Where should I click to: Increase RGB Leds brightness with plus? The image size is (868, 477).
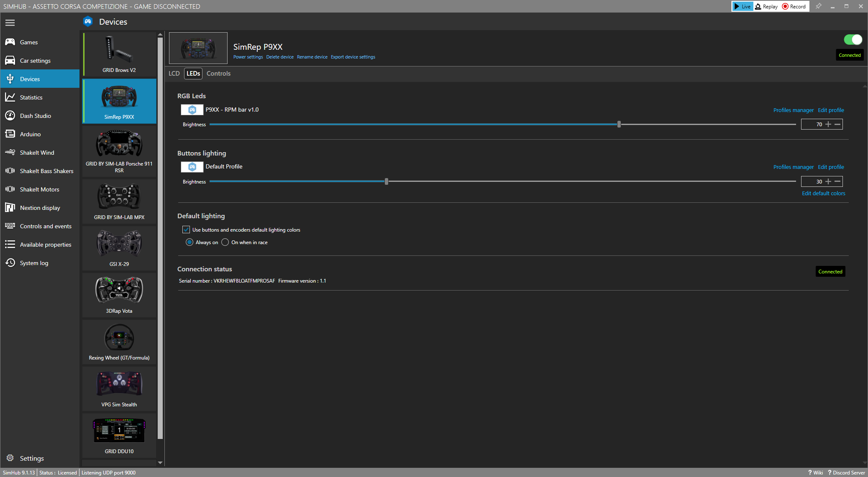828,124
